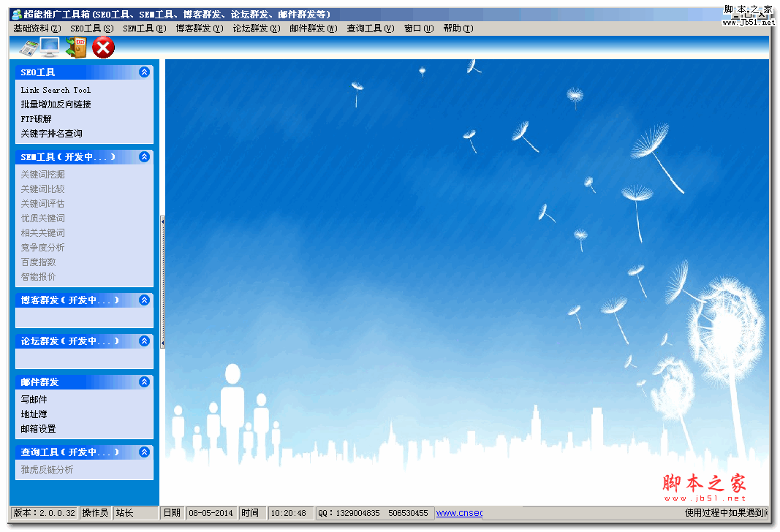Select 相关关键词 in SEM panel
Image resolution: width=780 pixels, height=532 pixels.
[43, 232]
